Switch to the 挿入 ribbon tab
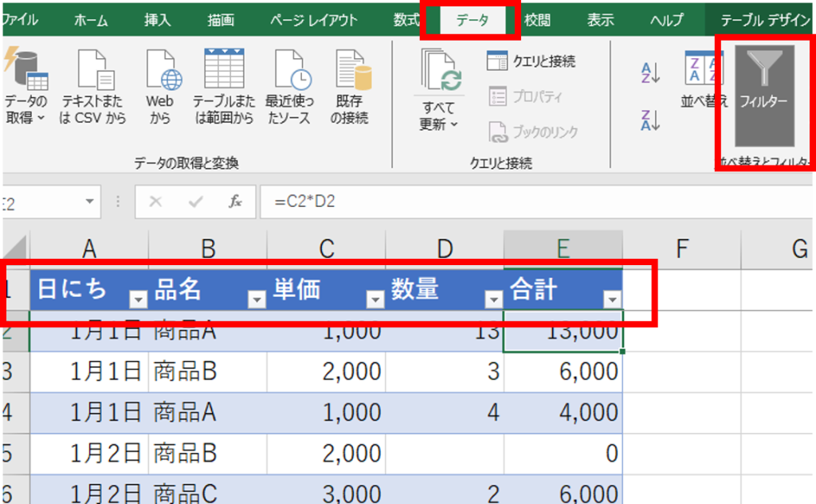Screen dimensions: 816x504 click(157, 21)
